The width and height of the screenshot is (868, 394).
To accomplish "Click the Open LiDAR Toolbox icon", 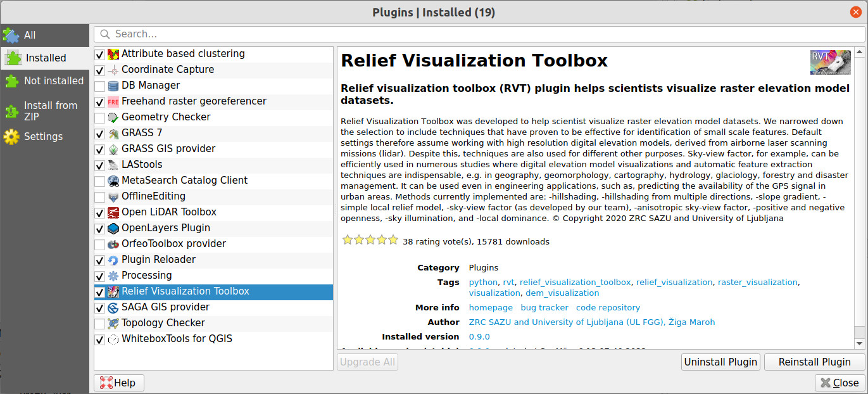I will coord(113,212).
